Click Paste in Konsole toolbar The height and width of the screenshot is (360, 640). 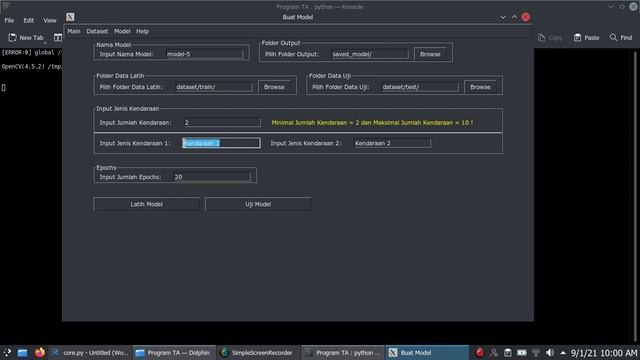587,38
